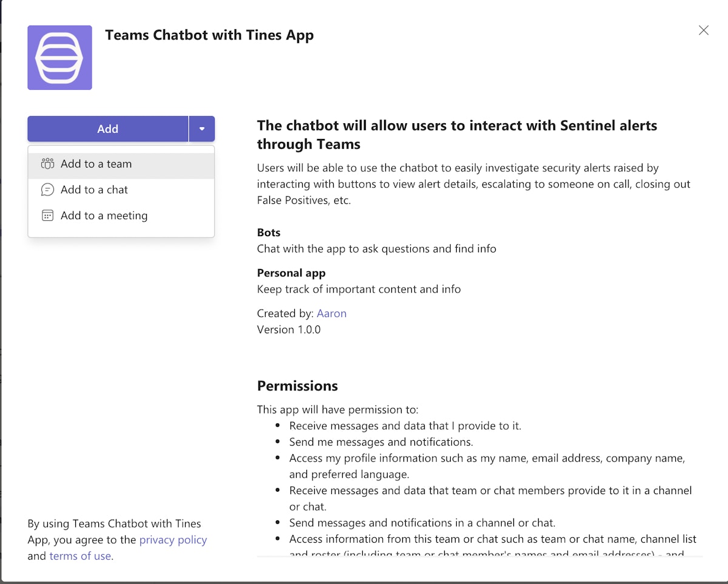The height and width of the screenshot is (584, 728).
Task: Open the privacy policy link
Action: coord(173,540)
